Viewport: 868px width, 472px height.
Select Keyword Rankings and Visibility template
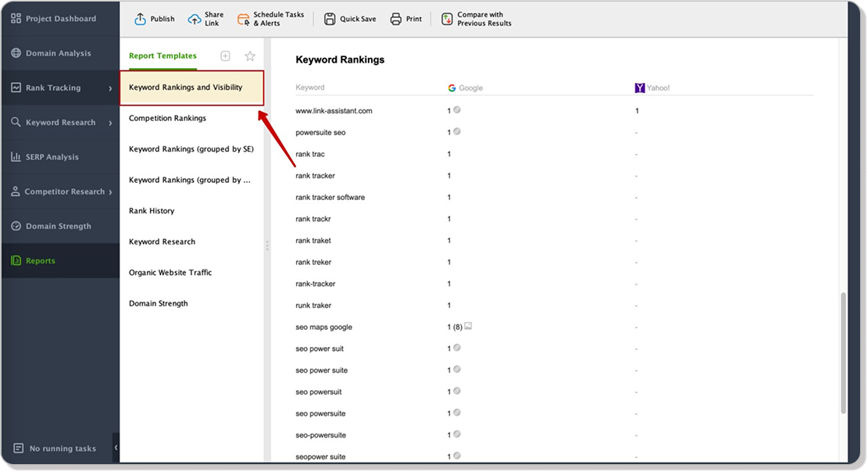[191, 88]
